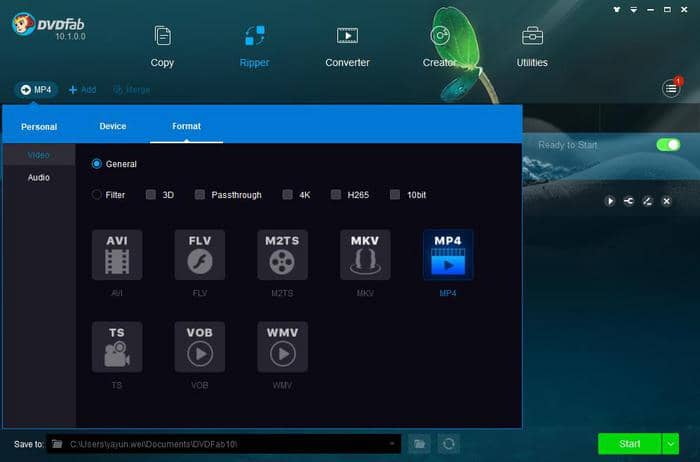
Task: Open the Utilities toolbox
Action: point(532,46)
